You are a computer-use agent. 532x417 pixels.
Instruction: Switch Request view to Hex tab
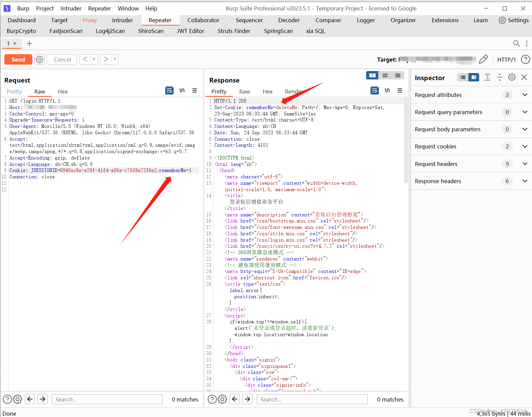pos(63,92)
